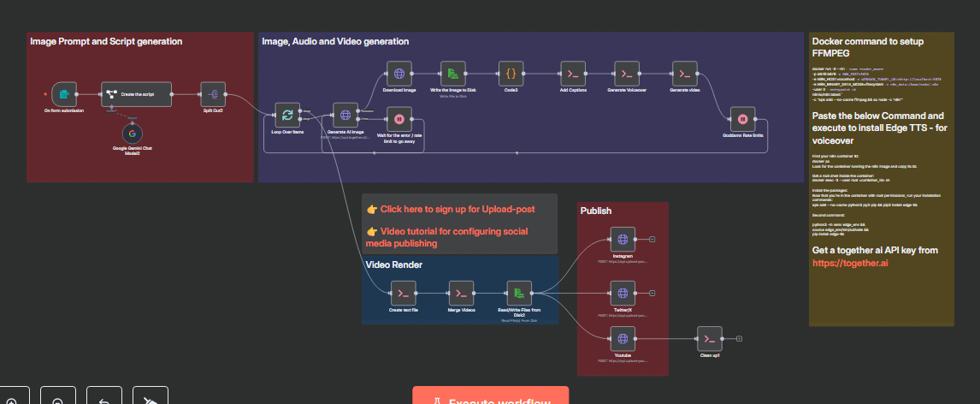The height and width of the screenshot is (404, 980).
Task: Select the Generate Voiceover node
Action: (x=627, y=74)
